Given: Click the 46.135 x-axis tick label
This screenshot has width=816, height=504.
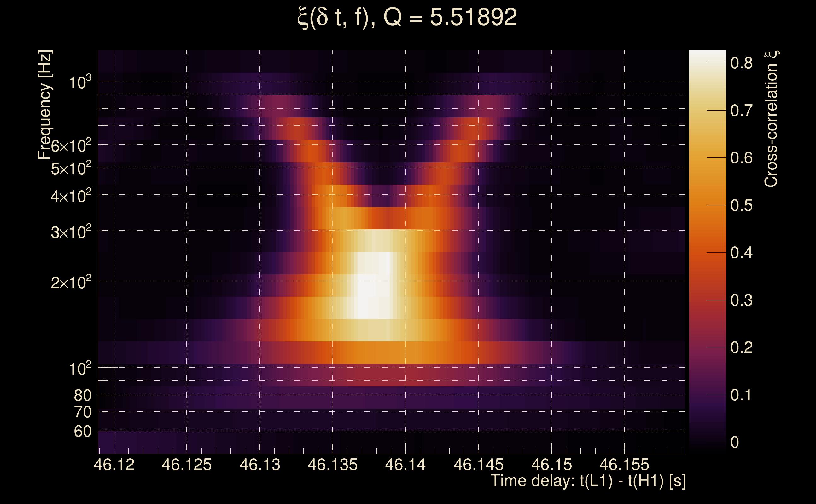Looking at the screenshot, I should [333, 465].
